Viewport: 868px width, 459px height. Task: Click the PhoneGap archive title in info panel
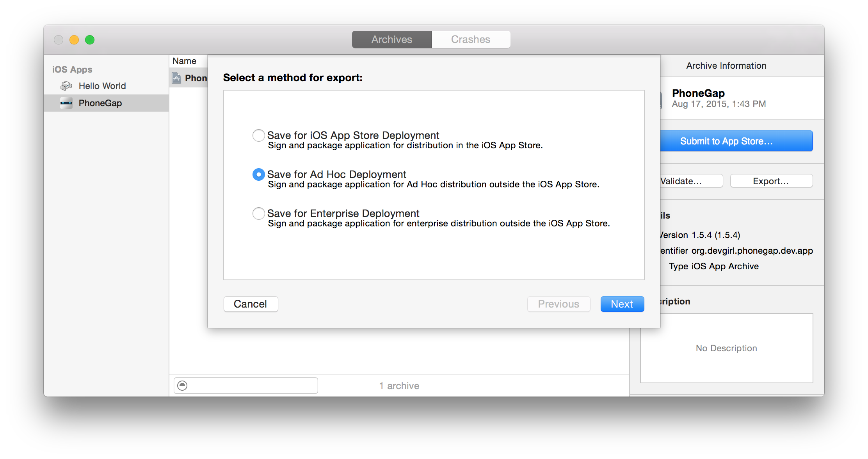(x=698, y=93)
